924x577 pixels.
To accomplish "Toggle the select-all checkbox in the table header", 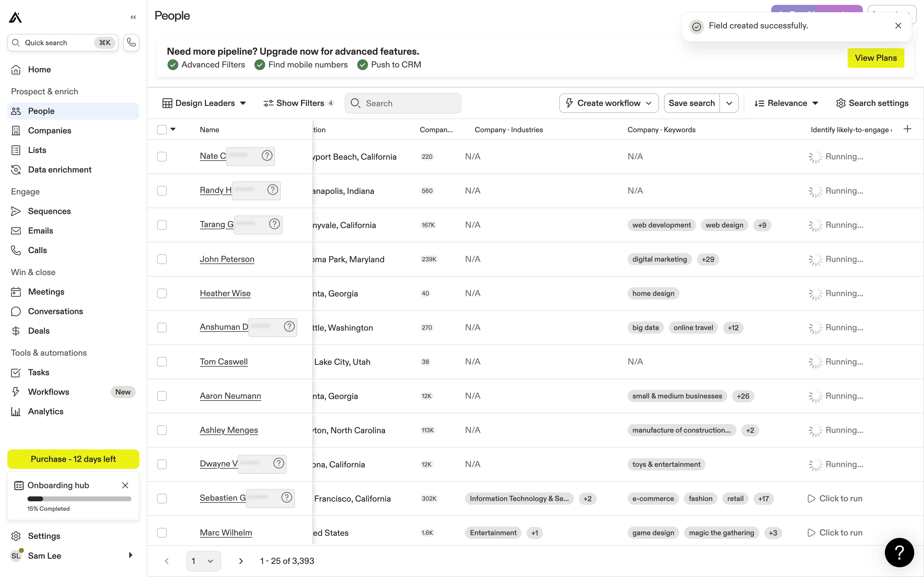I will pos(162,130).
